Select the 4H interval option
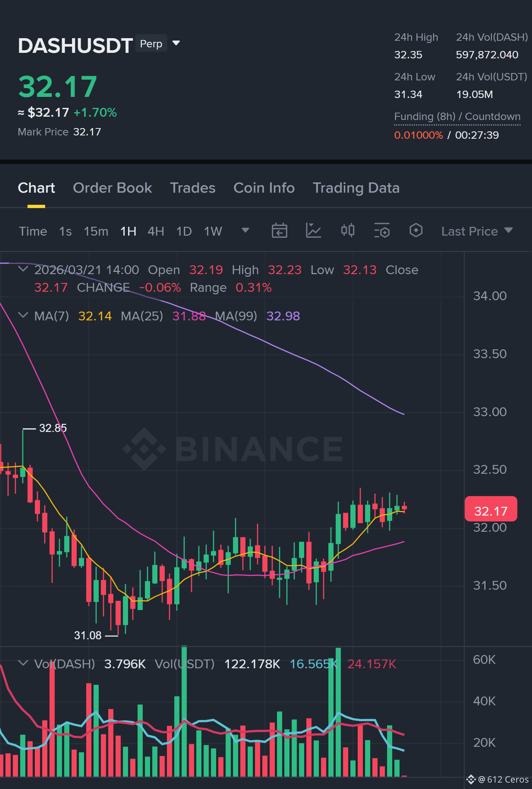This screenshot has width=532, height=789. (x=156, y=231)
